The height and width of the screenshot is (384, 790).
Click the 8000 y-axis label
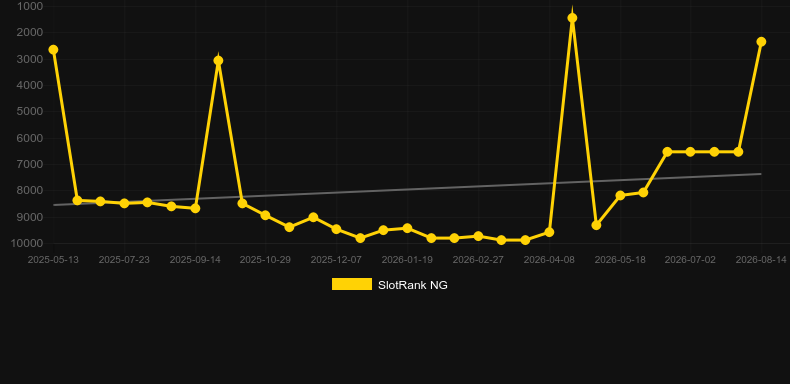(30, 190)
